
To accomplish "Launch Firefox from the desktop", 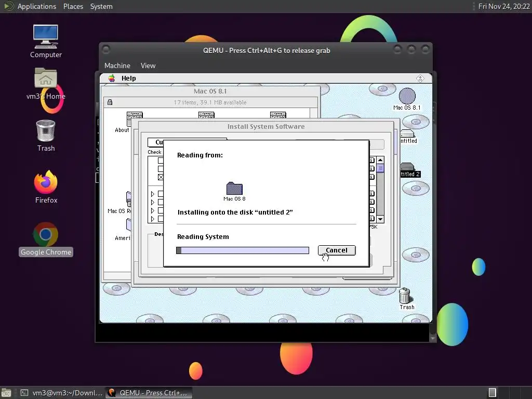I will pyautogui.click(x=46, y=182).
